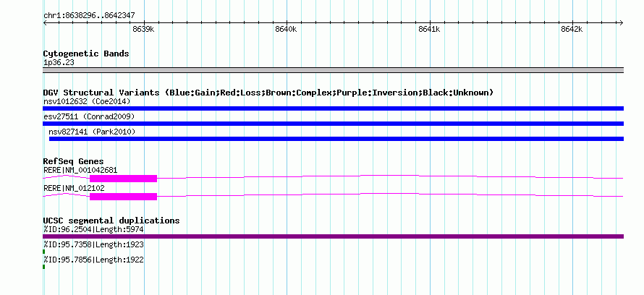Click the %ID:95.7358|Length:1923 label
644x295 pixels.
point(93,244)
